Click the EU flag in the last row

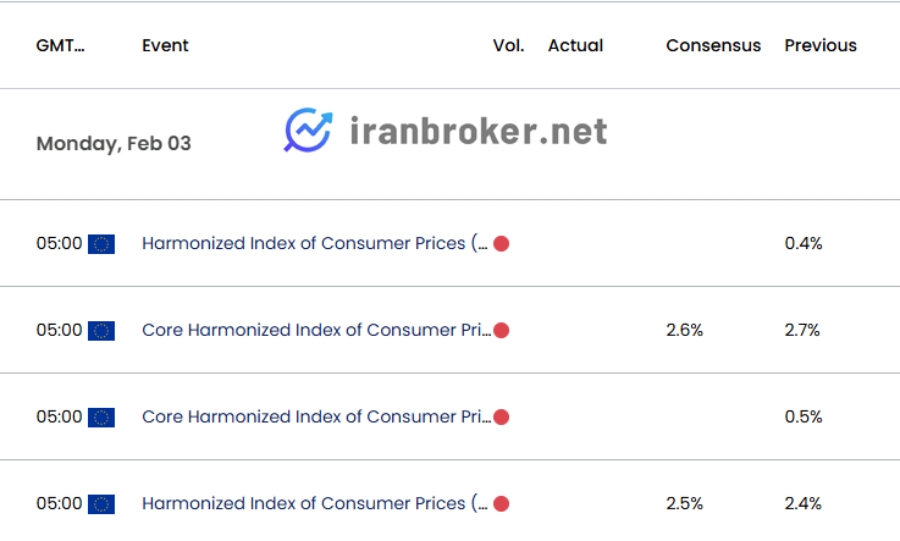[101, 504]
